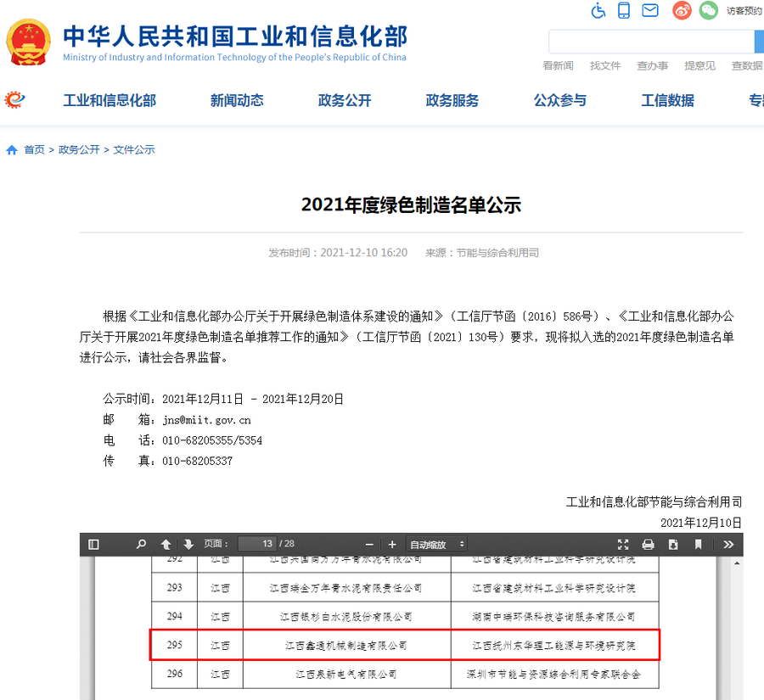Click the envelope mail icon

(x=650, y=11)
